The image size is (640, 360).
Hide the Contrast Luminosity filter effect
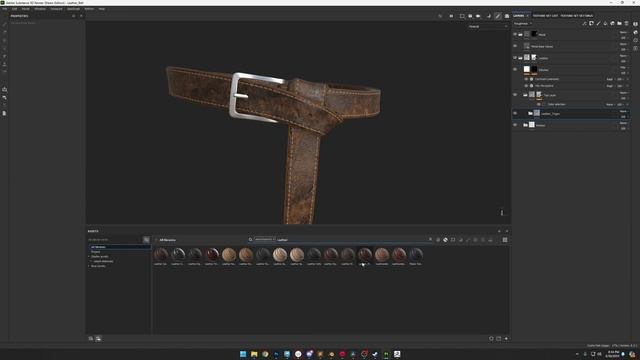tap(526, 79)
